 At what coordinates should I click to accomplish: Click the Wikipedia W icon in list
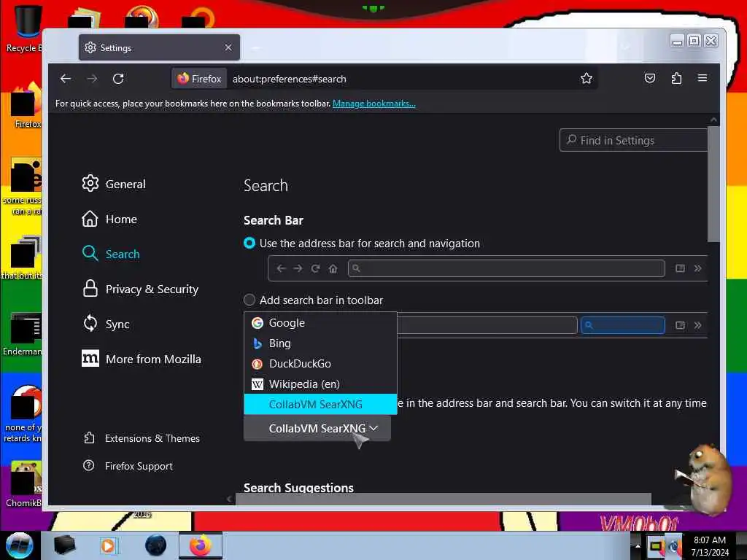(258, 384)
